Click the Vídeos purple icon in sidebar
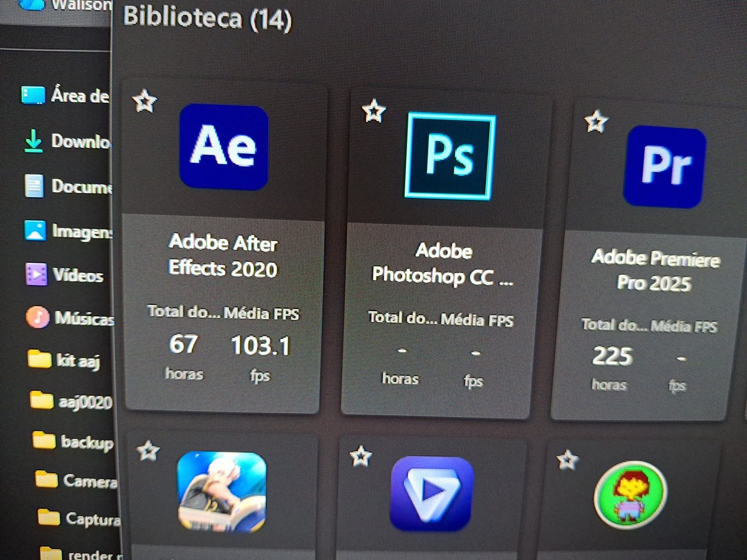This screenshot has width=747, height=560. point(36,274)
